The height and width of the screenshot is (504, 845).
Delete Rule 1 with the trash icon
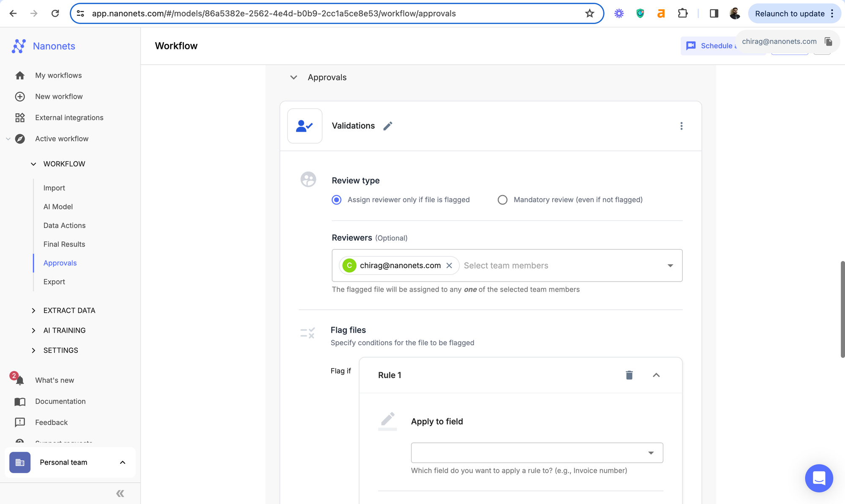point(629,375)
